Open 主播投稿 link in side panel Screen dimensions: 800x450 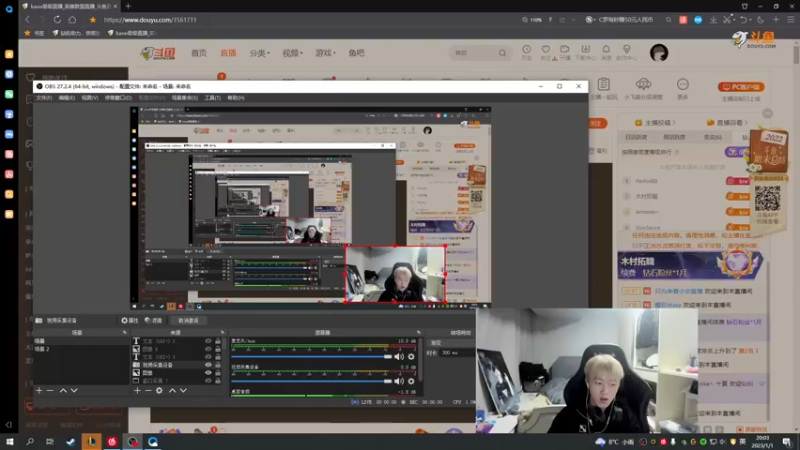click(x=655, y=122)
